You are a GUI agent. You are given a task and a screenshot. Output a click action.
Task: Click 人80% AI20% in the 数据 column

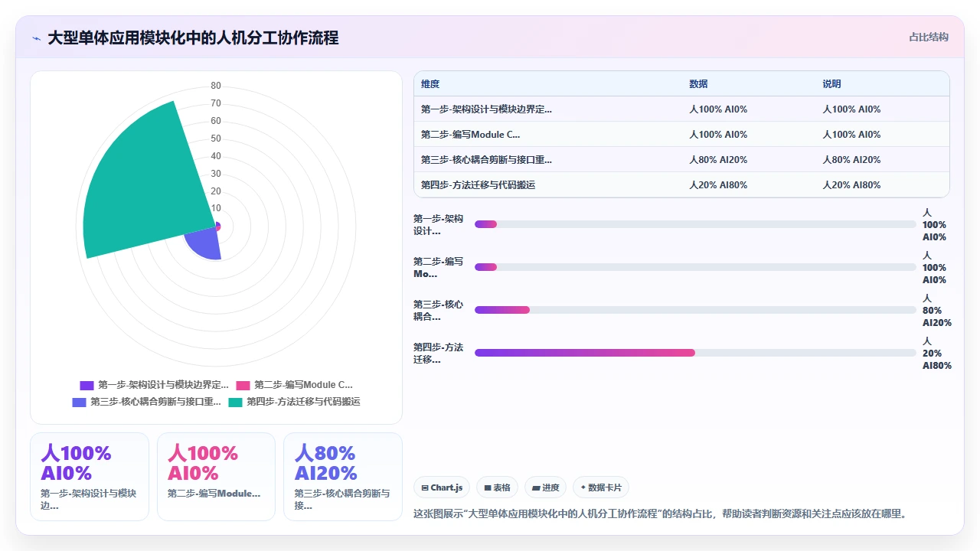coord(718,160)
